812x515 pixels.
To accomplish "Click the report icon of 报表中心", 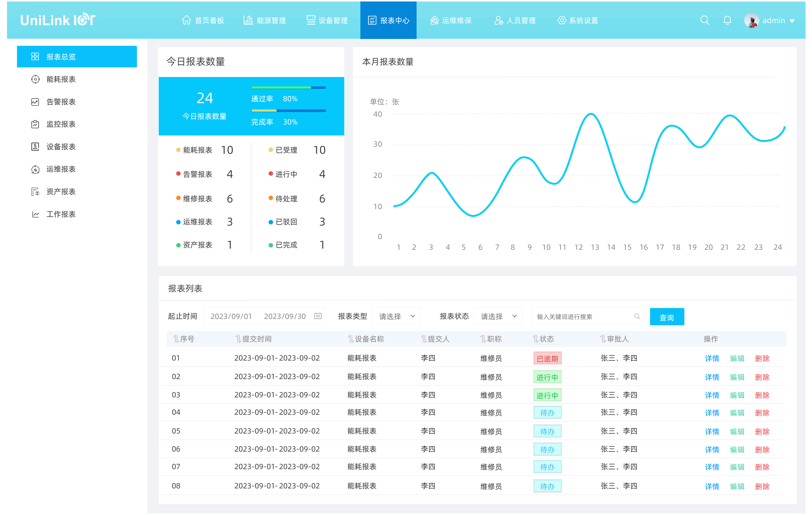I will 372,21.
